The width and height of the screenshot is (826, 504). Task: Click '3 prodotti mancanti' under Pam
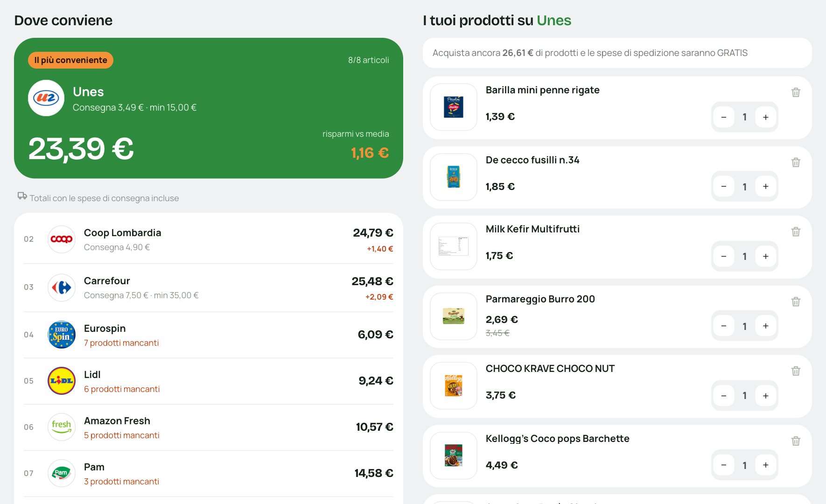click(x=121, y=482)
